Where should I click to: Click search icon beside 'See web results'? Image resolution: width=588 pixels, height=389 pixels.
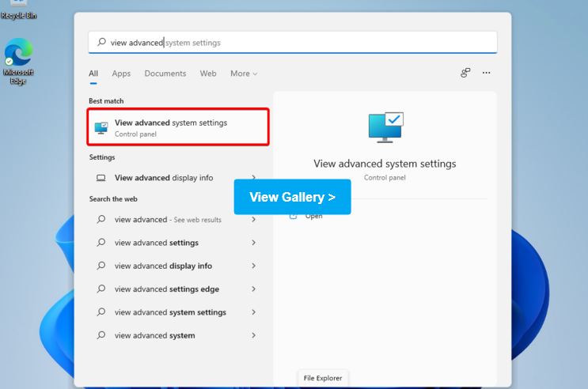coord(101,219)
